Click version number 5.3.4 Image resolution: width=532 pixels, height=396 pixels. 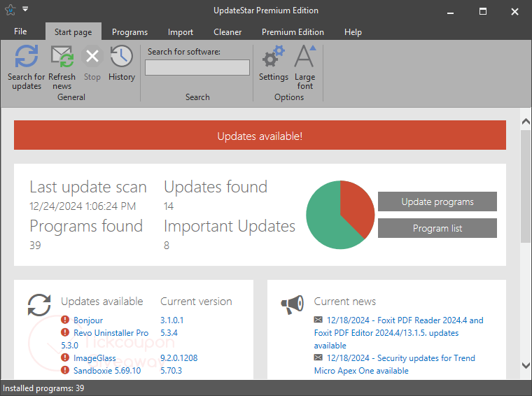pyautogui.click(x=169, y=333)
